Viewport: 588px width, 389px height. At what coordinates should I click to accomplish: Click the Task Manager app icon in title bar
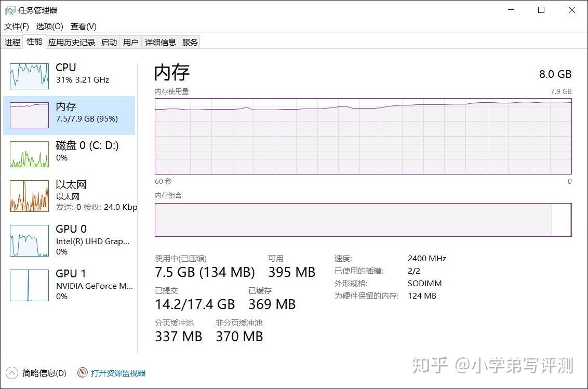coord(10,10)
